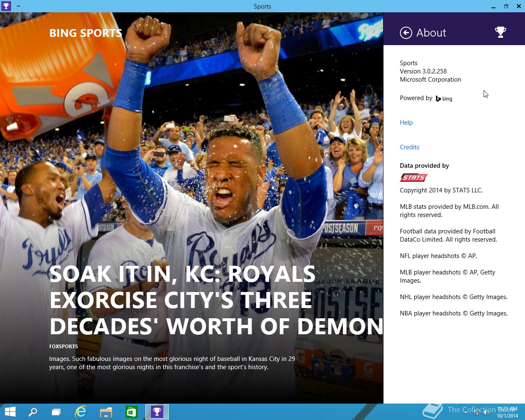
Task: Select the Sports trophy icon on the taskbar
Action: coord(157,412)
